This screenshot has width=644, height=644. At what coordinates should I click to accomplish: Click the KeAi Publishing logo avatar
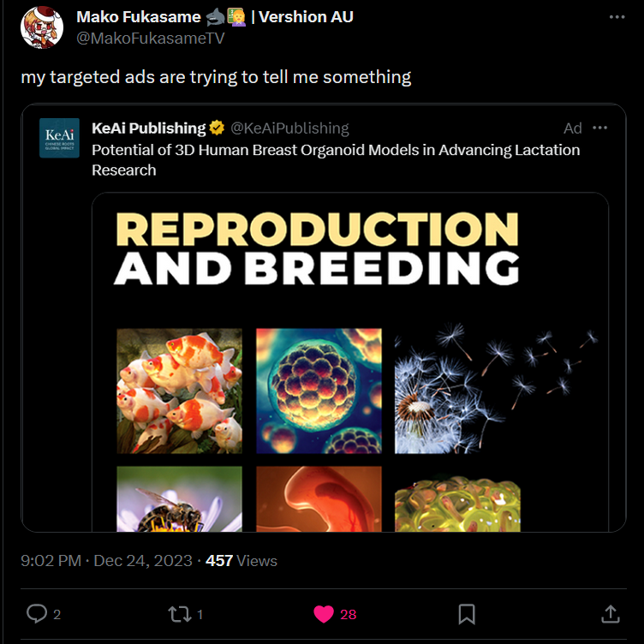[60, 138]
